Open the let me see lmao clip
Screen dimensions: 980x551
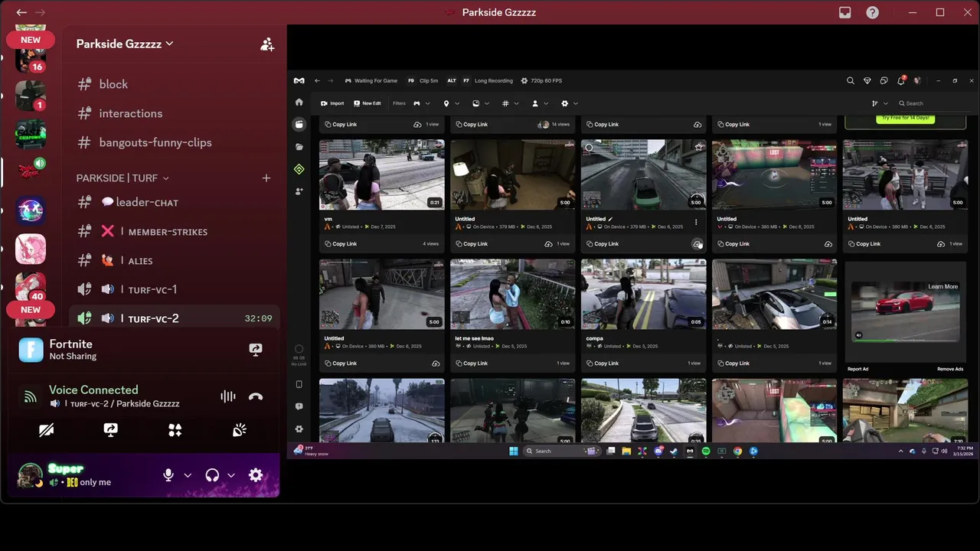point(512,294)
